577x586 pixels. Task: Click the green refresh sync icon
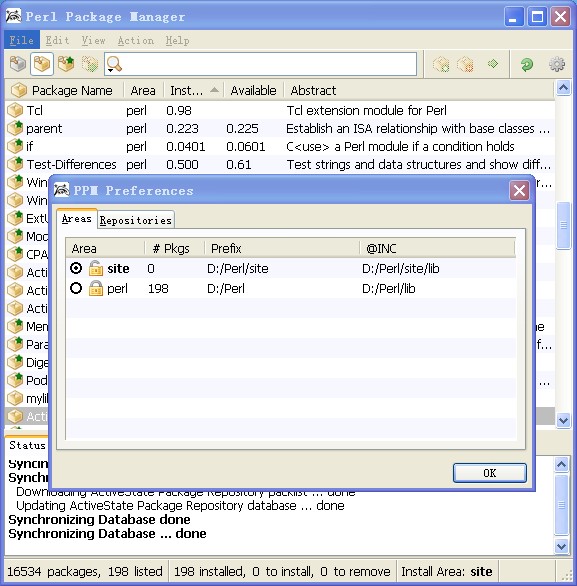click(527, 64)
